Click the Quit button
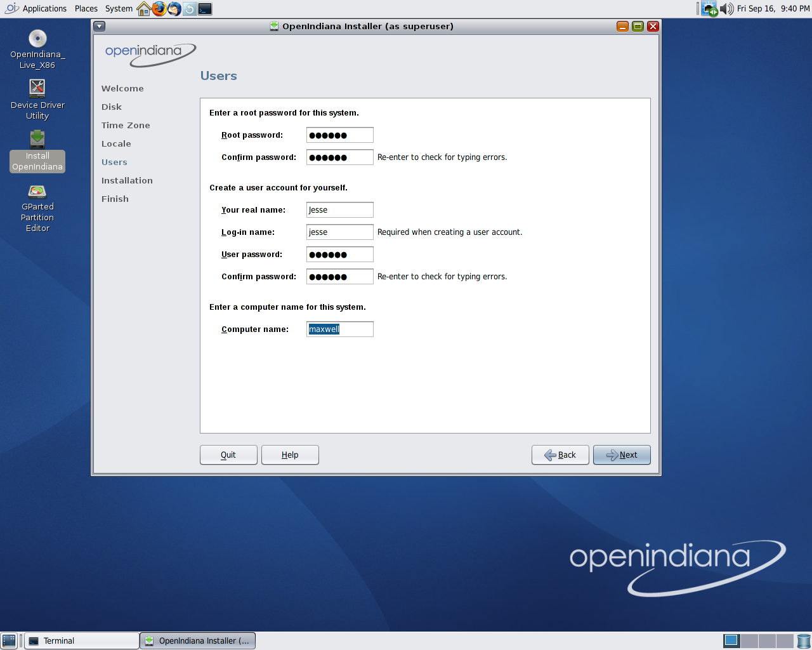This screenshot has height=650, width=812. 228,455
